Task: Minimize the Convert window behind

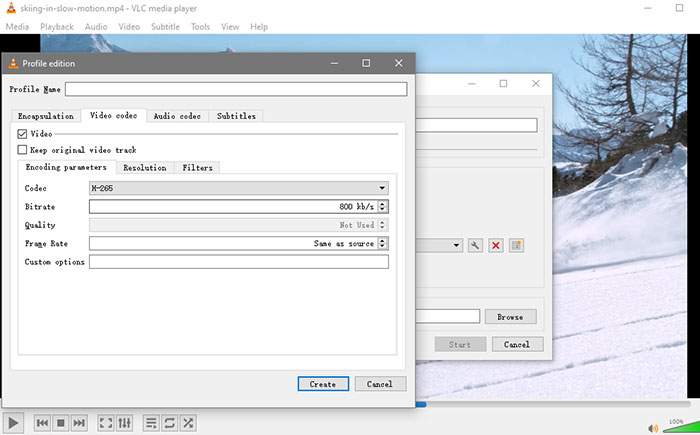Action: [x=472, y=84]
